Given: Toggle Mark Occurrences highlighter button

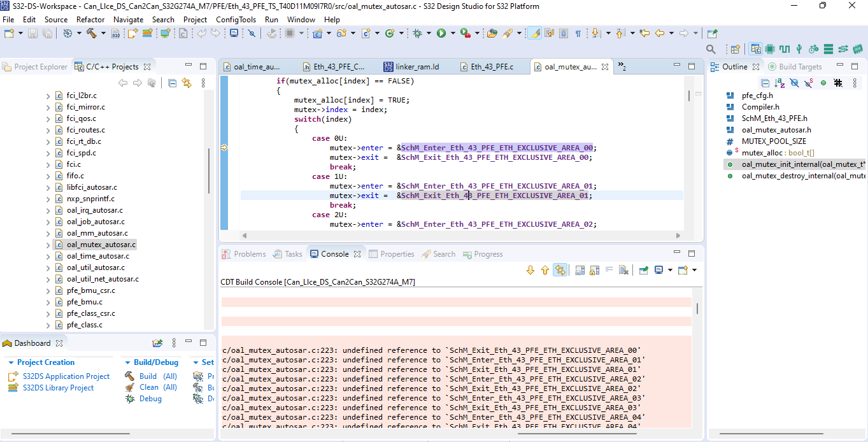Looking at the screenshot, I should coord(534,33).
